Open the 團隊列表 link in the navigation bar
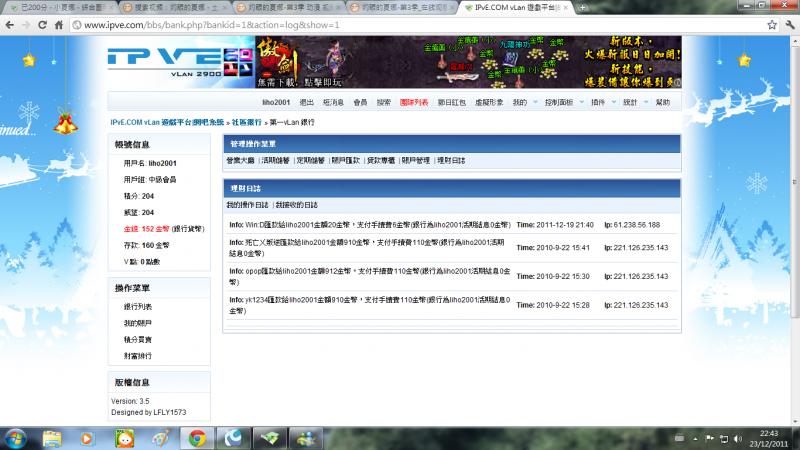The width and height of the screenshot is (800, 450). 414,102
